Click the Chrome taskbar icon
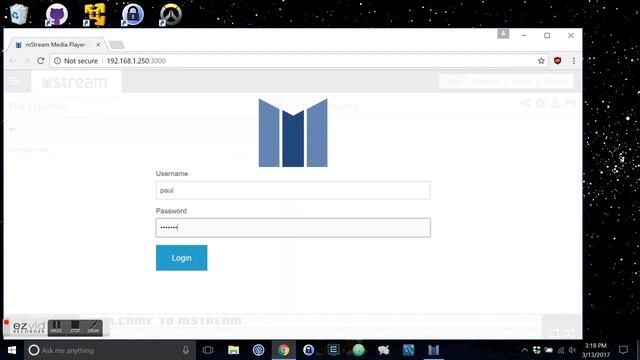The height and width of the screenshot is (360, 640). point(283,350)
